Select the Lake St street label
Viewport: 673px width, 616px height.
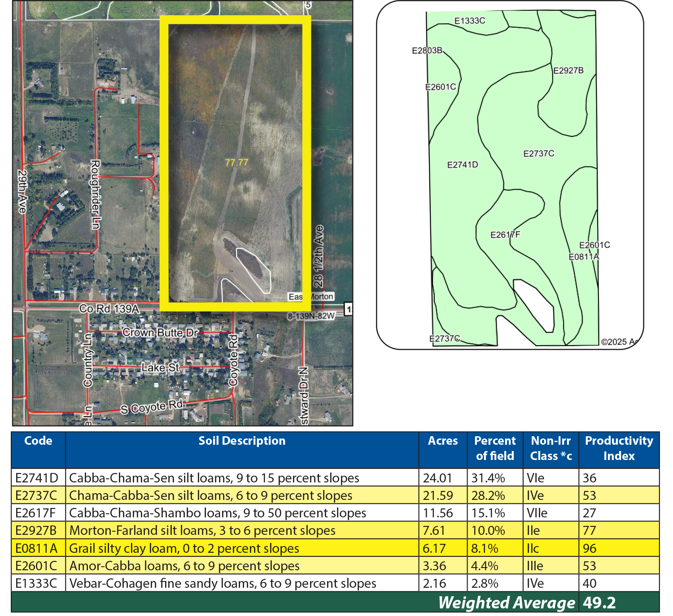[160, 368]
